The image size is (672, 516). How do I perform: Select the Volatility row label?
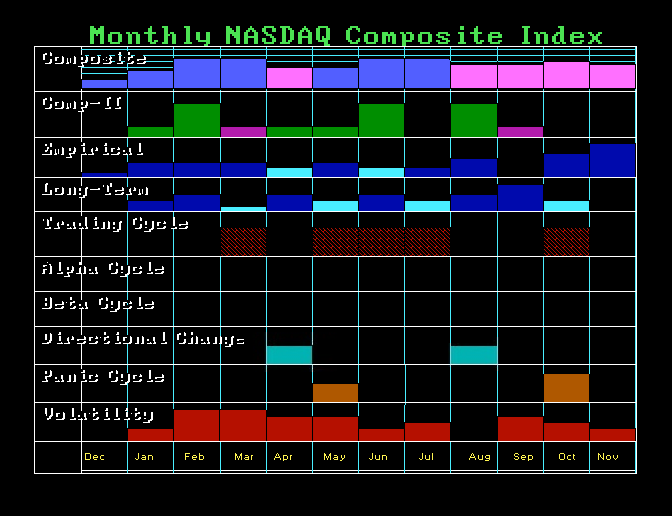coord(99,414)
